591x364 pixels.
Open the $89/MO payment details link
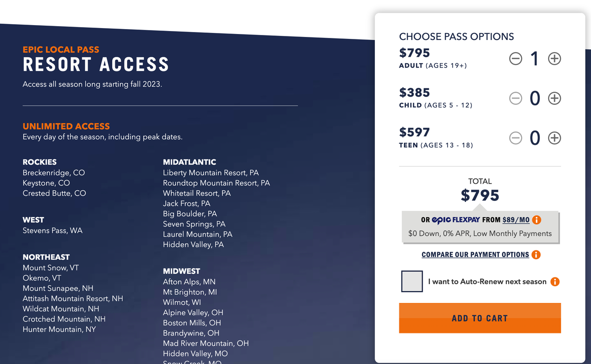(516, 220)
